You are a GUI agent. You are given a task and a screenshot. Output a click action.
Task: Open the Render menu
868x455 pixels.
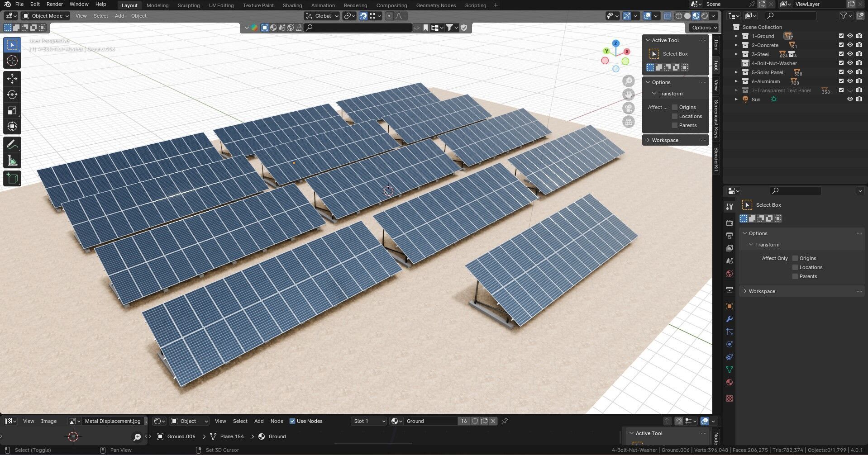54,4
